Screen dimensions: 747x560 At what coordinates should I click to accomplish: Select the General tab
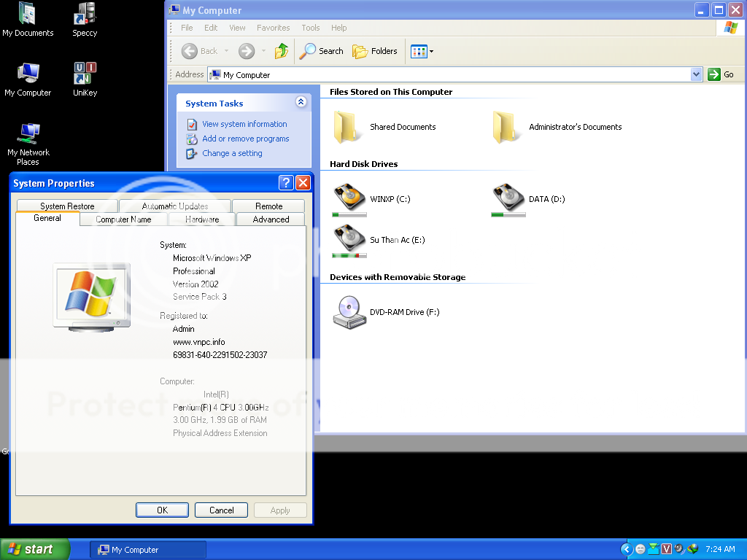click(x=47, y=218)
